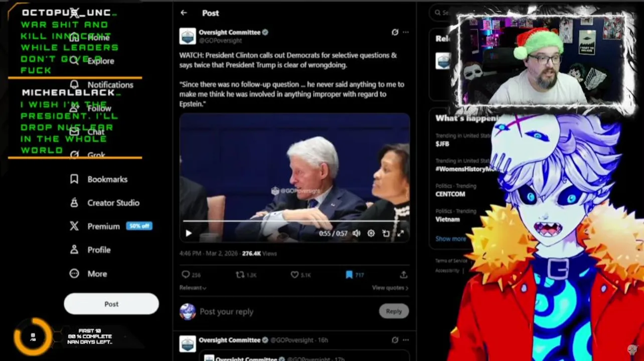The image size is (644, 361).
Task: Click the More circle icon in the sidebar
Action: pos(74,274)
